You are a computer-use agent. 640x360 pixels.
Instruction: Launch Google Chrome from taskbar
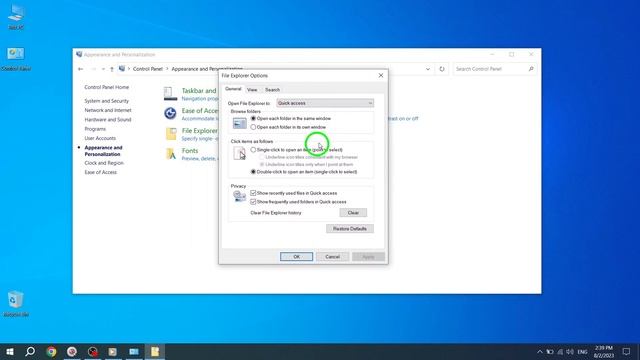tap(51, 351)
